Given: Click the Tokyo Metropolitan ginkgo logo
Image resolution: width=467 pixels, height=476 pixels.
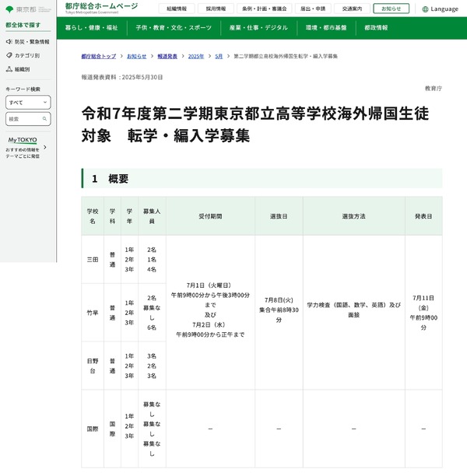Looking at the screenshot, I should [x=10, y=9].
